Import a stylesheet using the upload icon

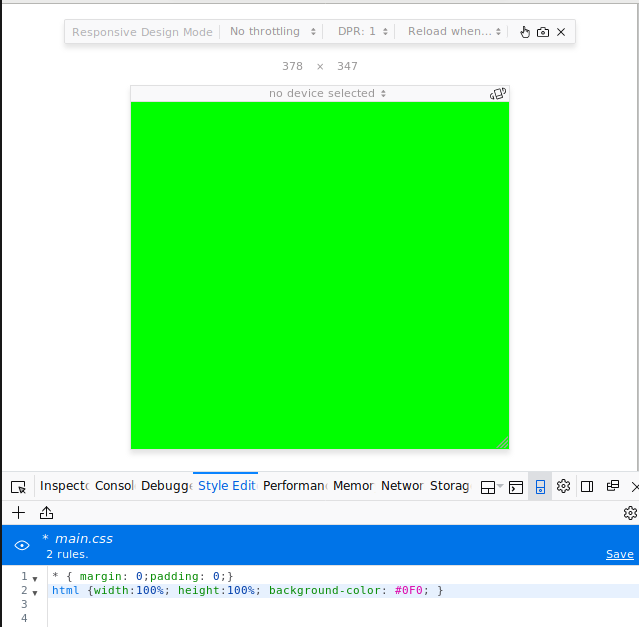coord(46,513)
